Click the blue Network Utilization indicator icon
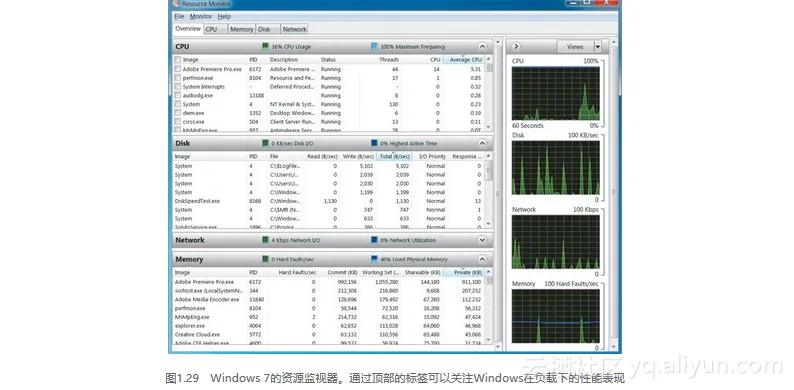 374,240
